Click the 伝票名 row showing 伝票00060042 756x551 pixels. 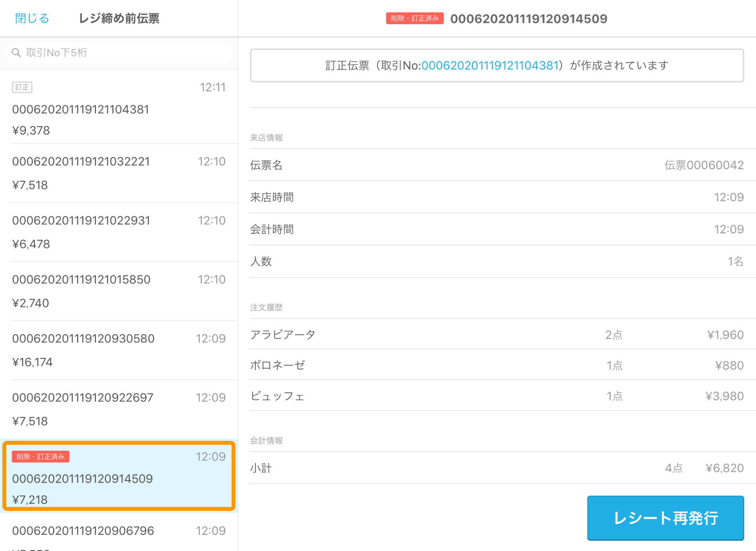496,165
